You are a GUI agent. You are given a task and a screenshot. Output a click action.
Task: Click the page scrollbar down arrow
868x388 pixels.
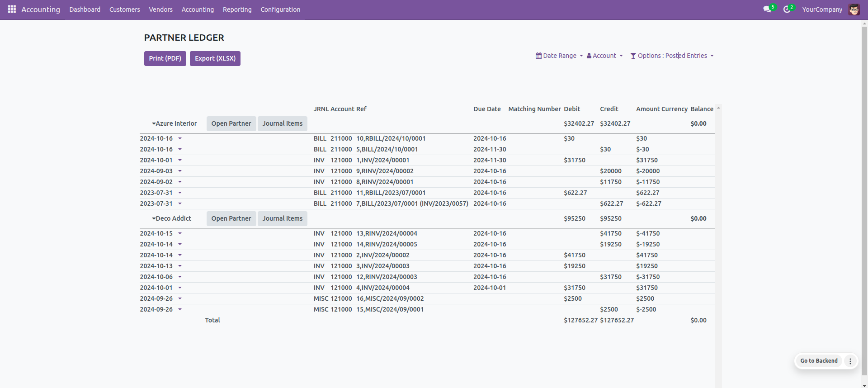(864, 385)
